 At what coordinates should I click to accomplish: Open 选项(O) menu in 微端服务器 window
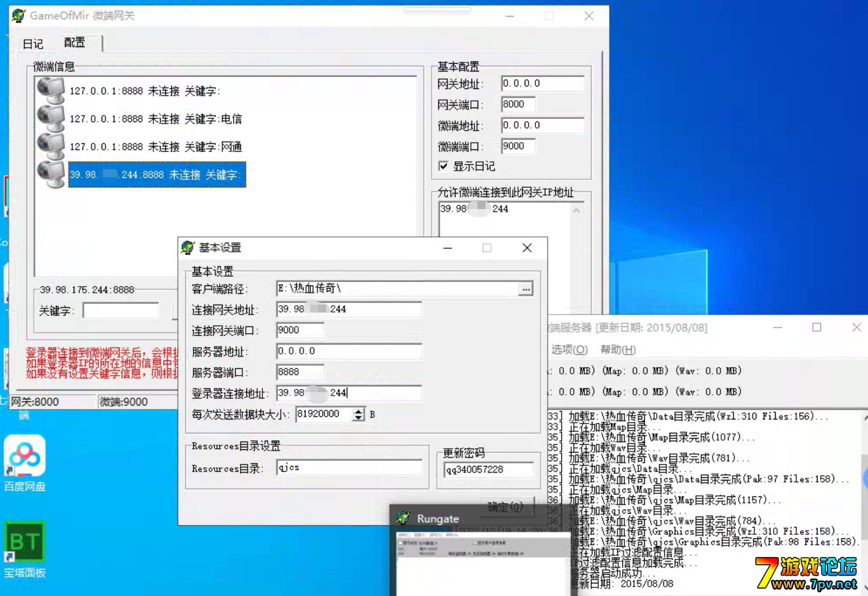[569, 349]
